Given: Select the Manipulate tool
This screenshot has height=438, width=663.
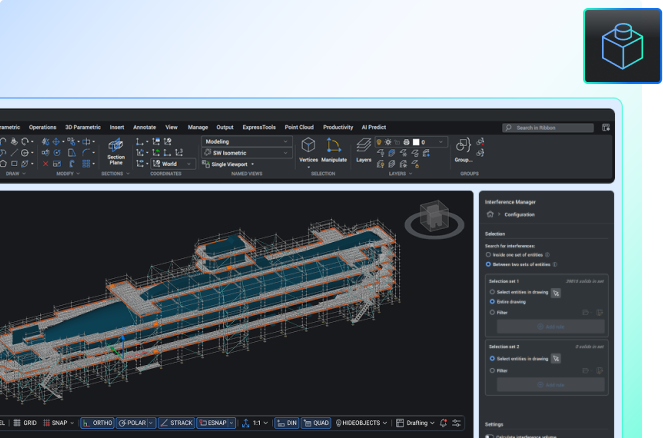Looking at the screenshot, I should [x=334, y=150].
